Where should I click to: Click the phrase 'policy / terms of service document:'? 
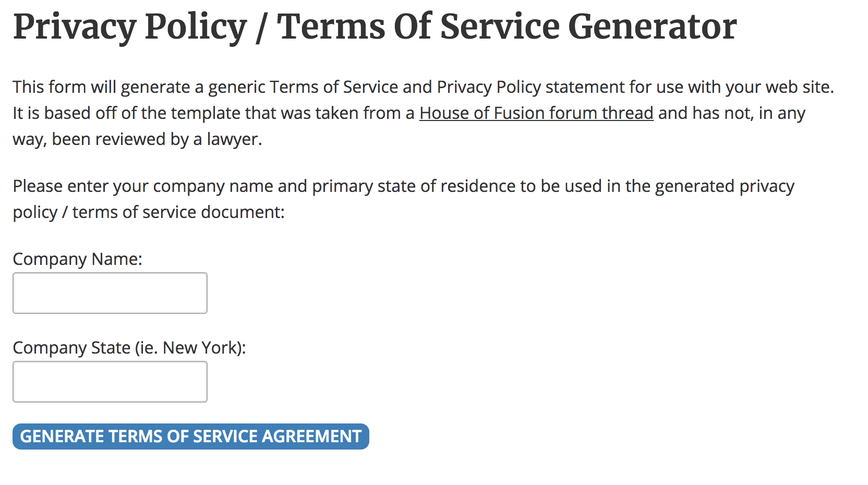[149, 213]
